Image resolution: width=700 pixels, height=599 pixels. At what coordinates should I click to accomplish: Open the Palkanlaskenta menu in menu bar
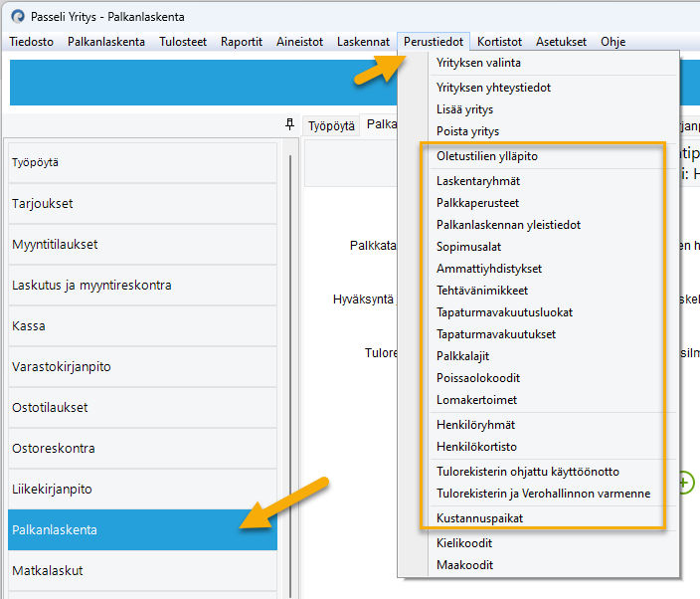click(106, 42)
